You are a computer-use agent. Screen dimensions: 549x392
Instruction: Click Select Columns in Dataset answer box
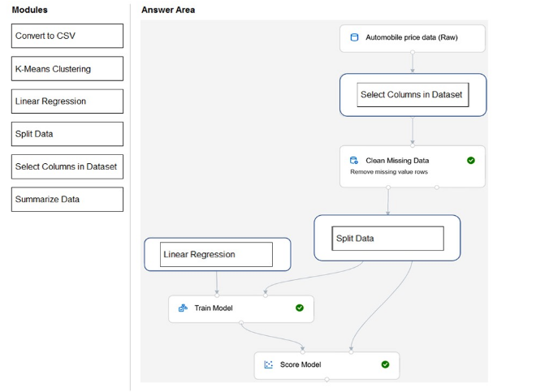(411, 95)
